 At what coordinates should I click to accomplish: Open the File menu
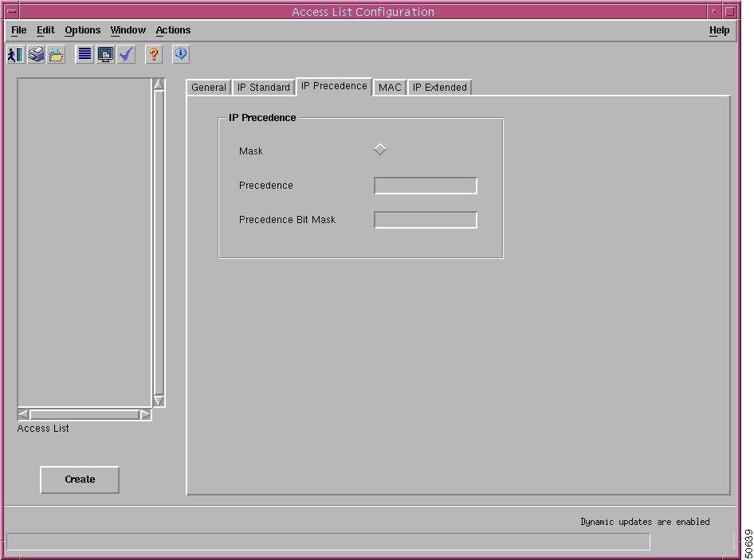(19, 30)
